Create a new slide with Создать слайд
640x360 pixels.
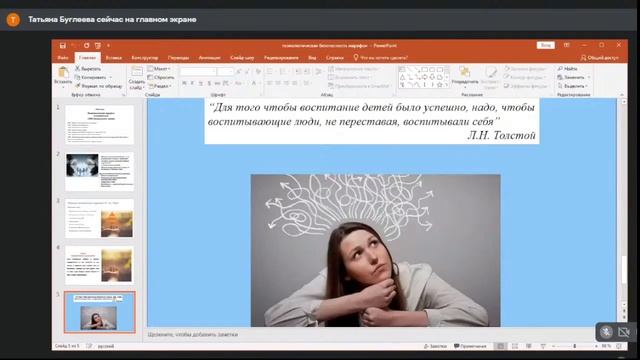pyautogui.click(x=137, y=78)
